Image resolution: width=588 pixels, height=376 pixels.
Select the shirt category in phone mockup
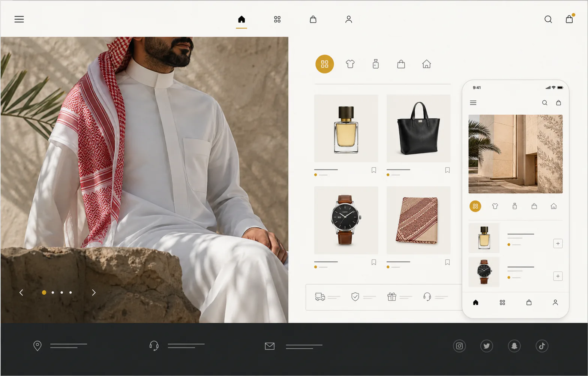tap(495, 206)
